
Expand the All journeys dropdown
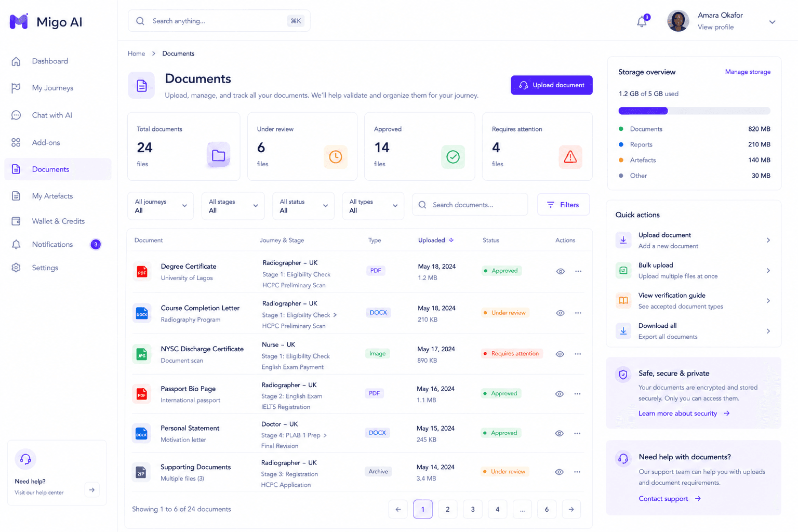161,206
